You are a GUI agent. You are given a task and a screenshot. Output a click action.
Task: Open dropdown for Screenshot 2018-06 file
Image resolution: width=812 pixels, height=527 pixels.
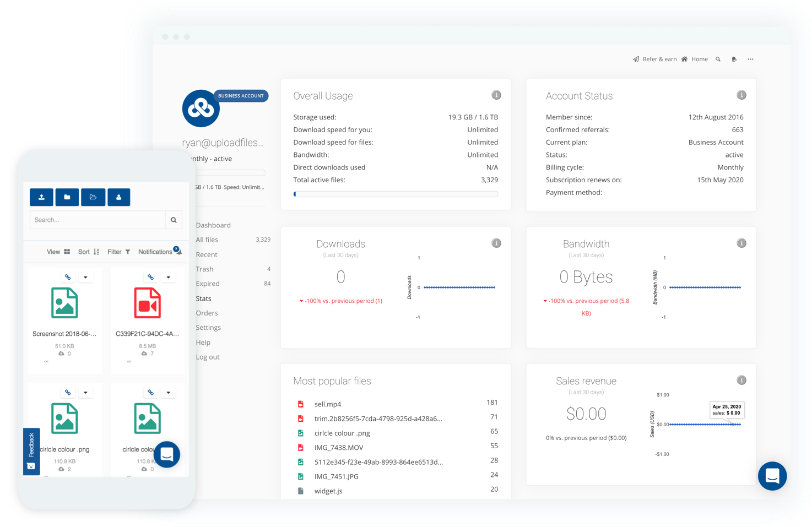coord(85,278)
